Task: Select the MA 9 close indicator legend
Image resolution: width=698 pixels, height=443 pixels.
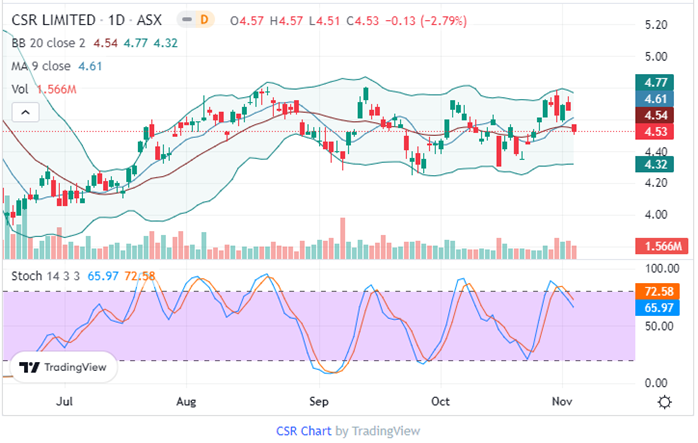Action: point(40,66)
